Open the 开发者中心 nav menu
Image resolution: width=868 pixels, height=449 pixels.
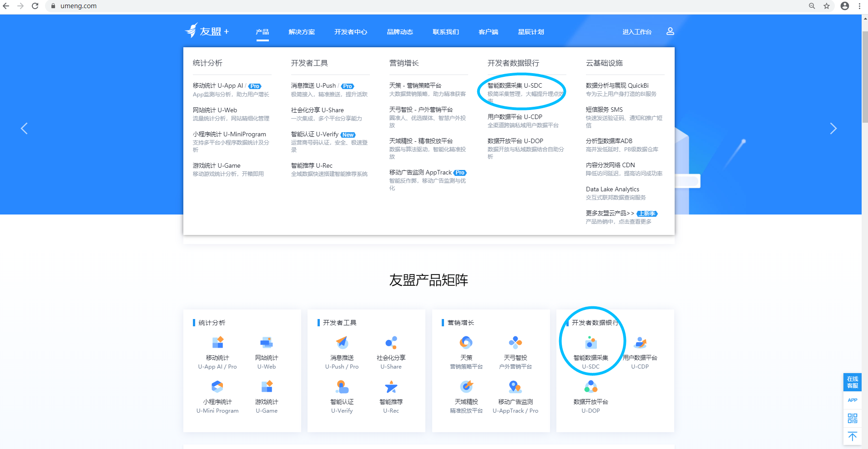pyautogui.click(x=351, y=32)
